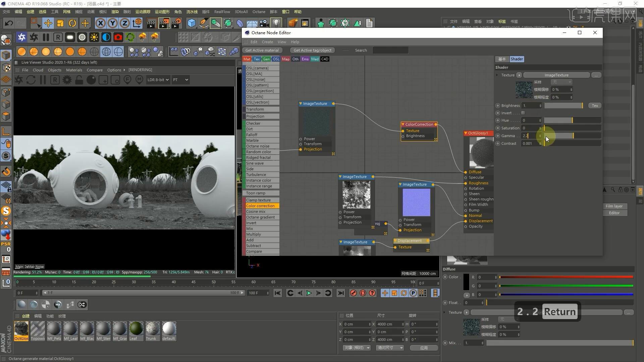Viewport: 644px width, 362px height.
Task: Click record active objects icon
Action: pyautogui.click(x=353, y=293)
